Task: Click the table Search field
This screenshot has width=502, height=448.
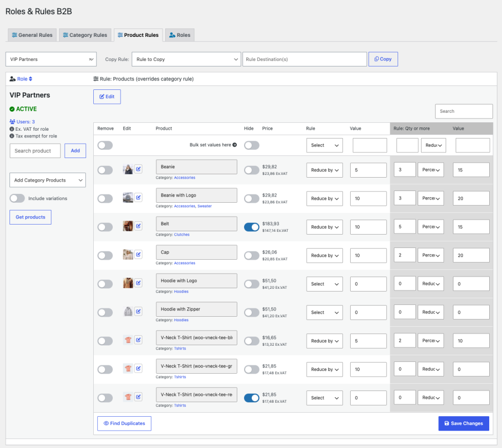Action: pos(463,111)
